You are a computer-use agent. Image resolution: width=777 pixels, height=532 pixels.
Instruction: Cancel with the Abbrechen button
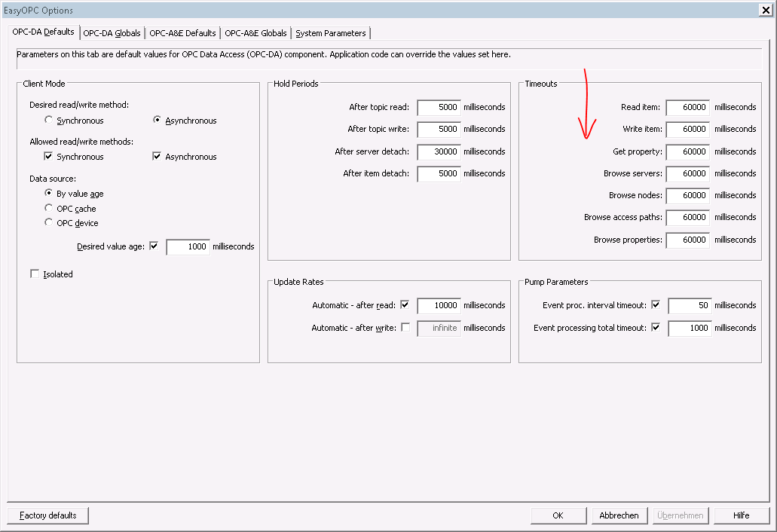[619, 515]
